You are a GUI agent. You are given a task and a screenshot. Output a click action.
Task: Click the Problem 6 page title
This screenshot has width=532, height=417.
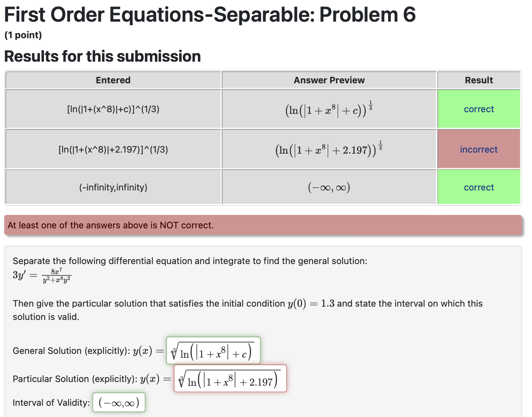tap(210, 14)
